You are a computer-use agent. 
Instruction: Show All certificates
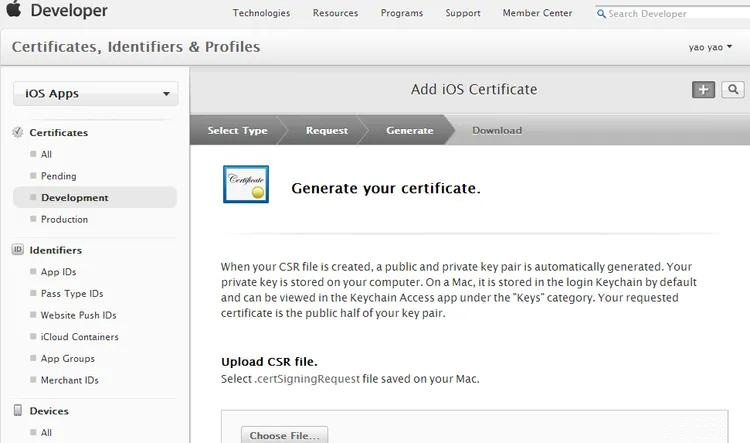pos(46,154)
